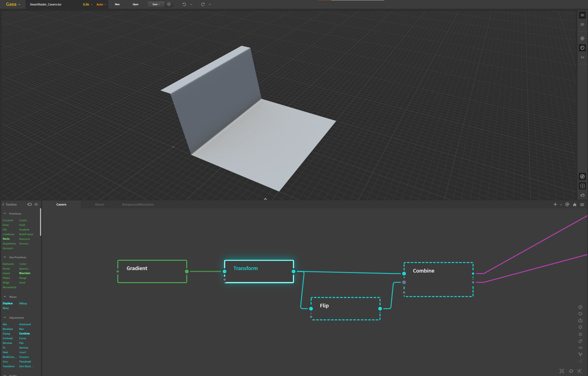The image size is (588, 376).
Task: Switch to the Desert graph tab
Action: (x=100, y=204)
